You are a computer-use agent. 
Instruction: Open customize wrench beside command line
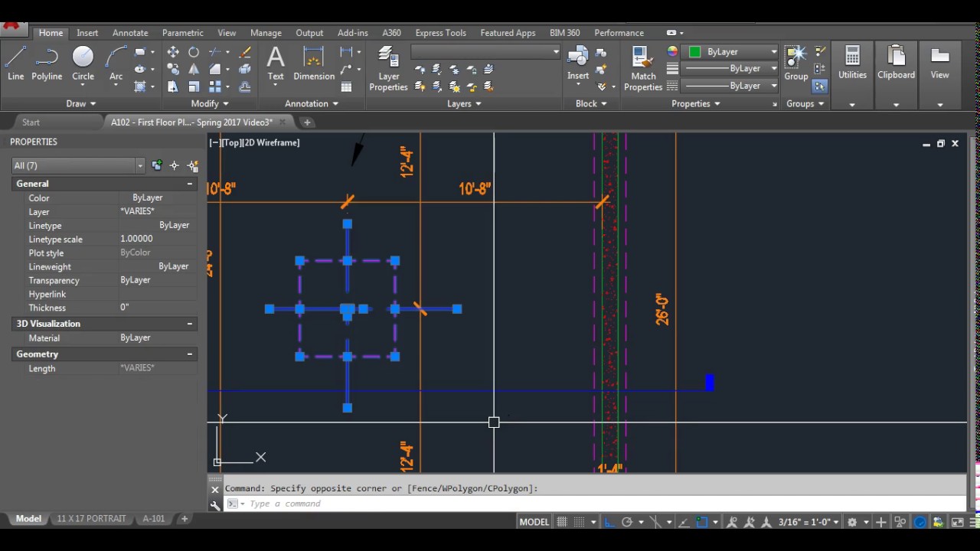pos(215,504)
